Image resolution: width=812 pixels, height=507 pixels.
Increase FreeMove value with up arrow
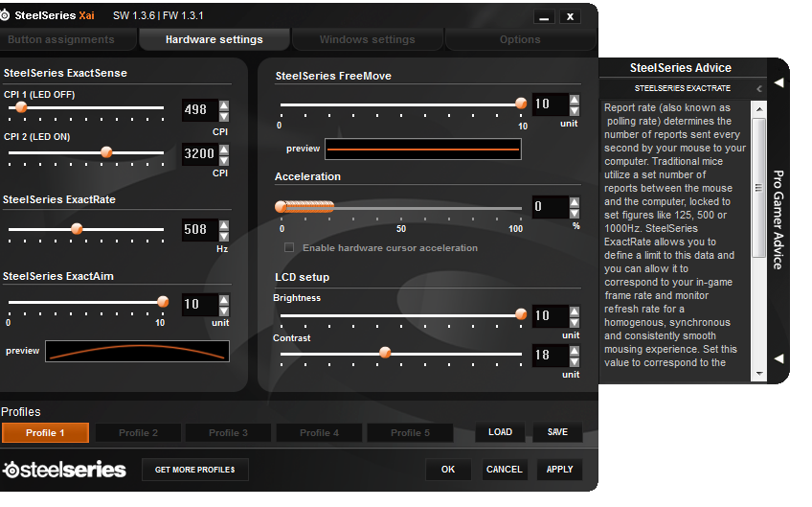pyautogui.click(x=575, y=99)
